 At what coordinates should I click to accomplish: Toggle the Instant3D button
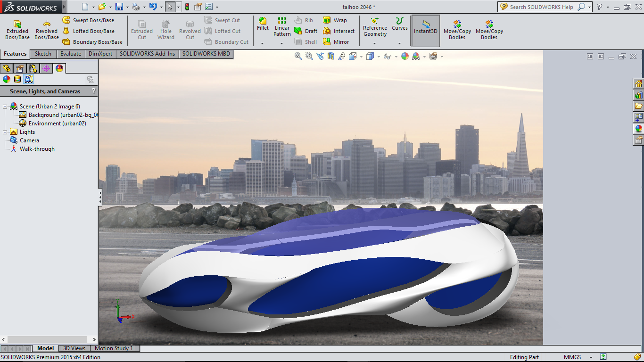[x=426, y=30]
